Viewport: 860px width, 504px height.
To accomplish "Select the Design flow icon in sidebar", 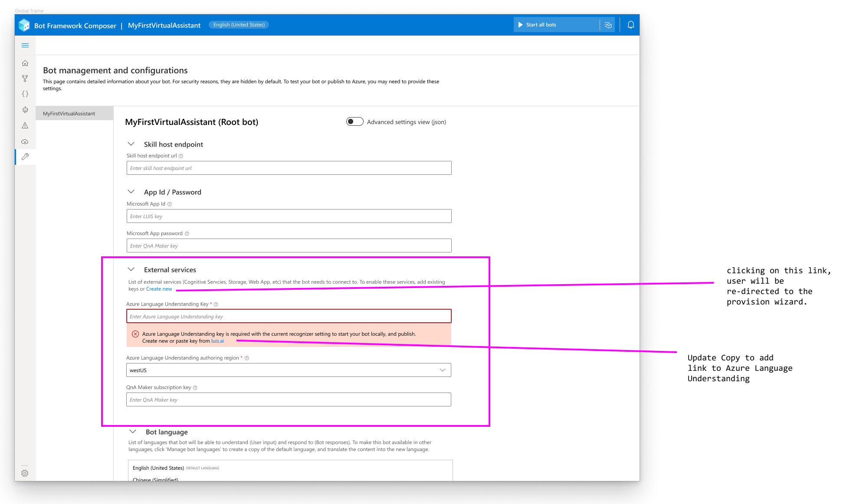I will tap(25, 79).
